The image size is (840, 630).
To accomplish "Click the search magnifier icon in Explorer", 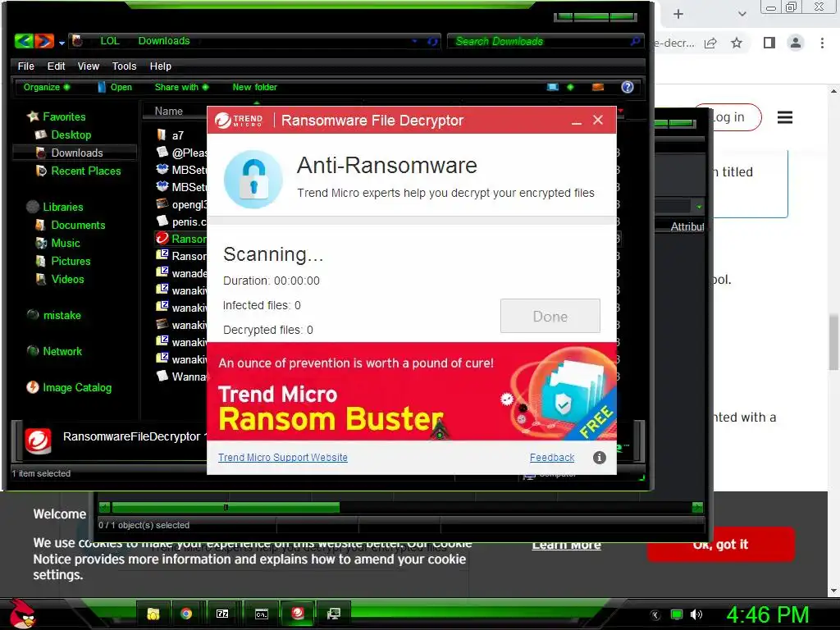I will (635, 41).
